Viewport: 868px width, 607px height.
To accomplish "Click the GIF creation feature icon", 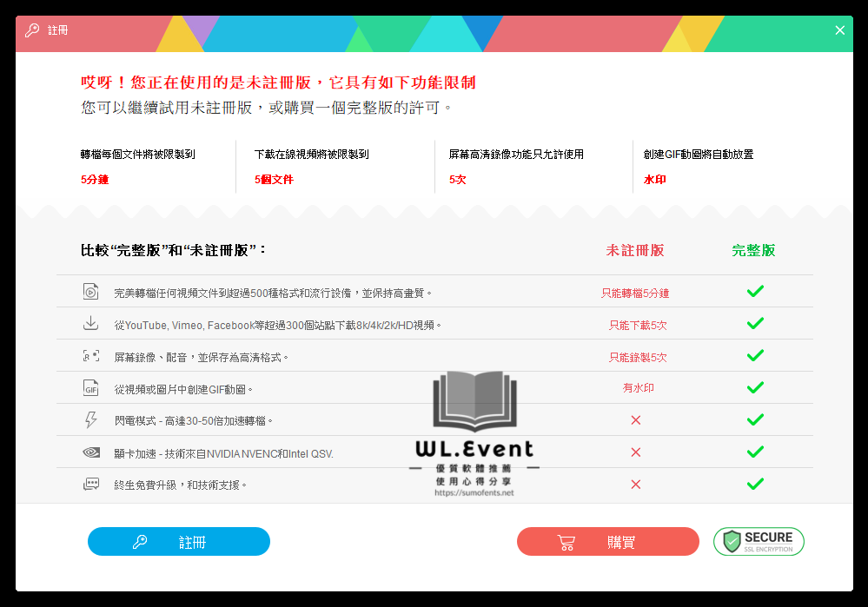I will click(90, 388).
